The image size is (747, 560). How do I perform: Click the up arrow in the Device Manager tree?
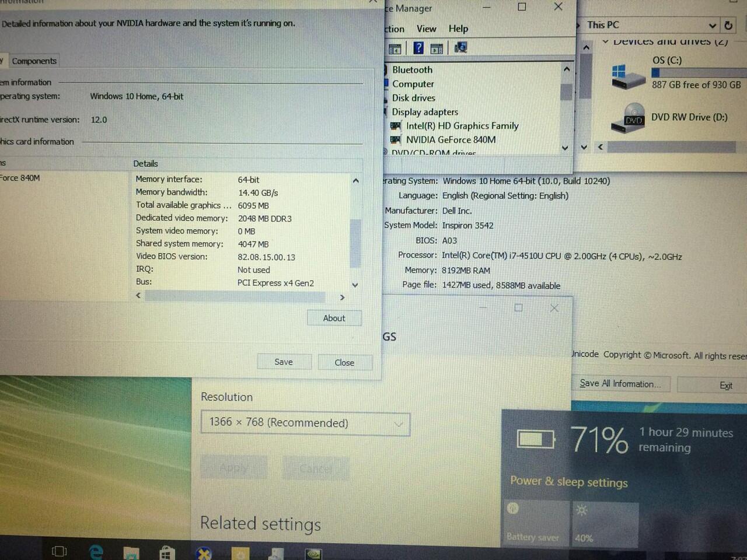coord(566,69)
